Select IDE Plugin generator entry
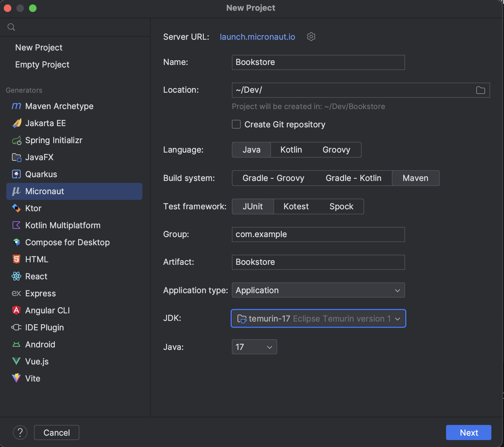The width and height of the screenshot is (504, 447). point(74,328)
